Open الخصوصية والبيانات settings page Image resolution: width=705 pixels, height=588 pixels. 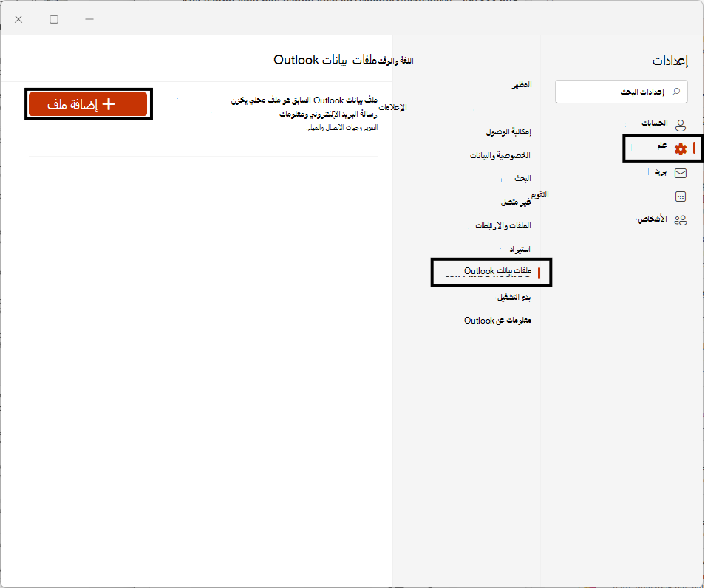[x=500, y=156]
